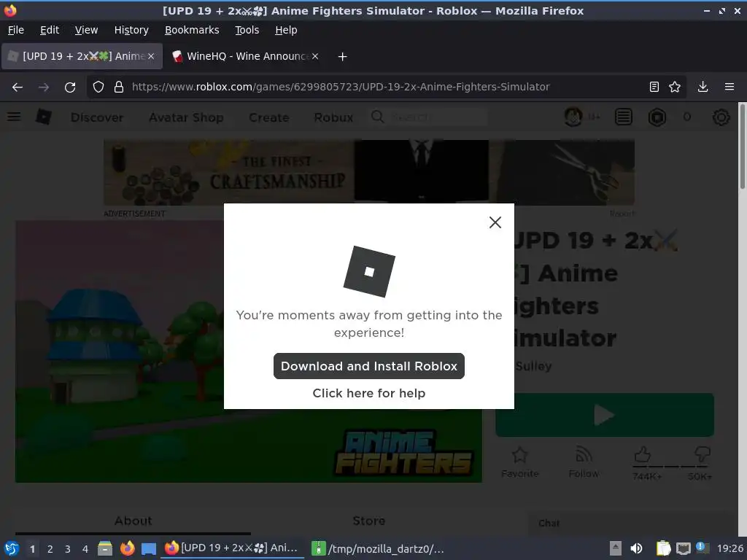
Task: Click Download and Install Roblox button
Action: 368,366
